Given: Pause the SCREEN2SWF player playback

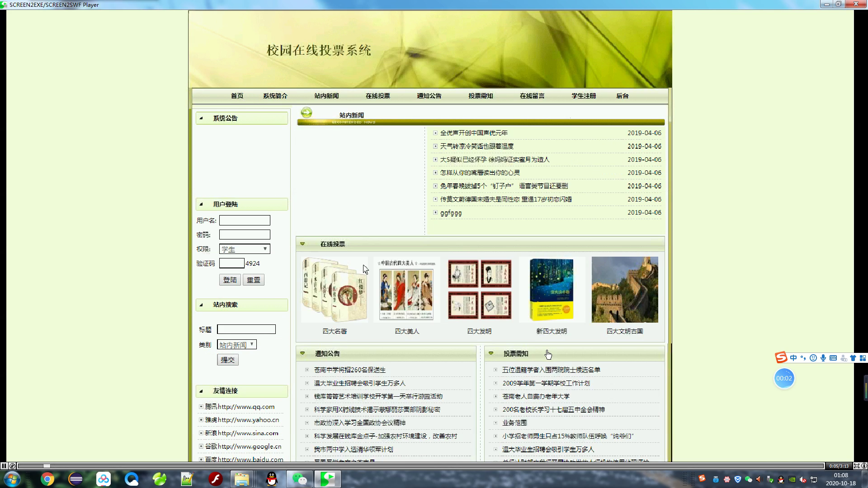Looking at the screenshot, I should click(4, 466).
